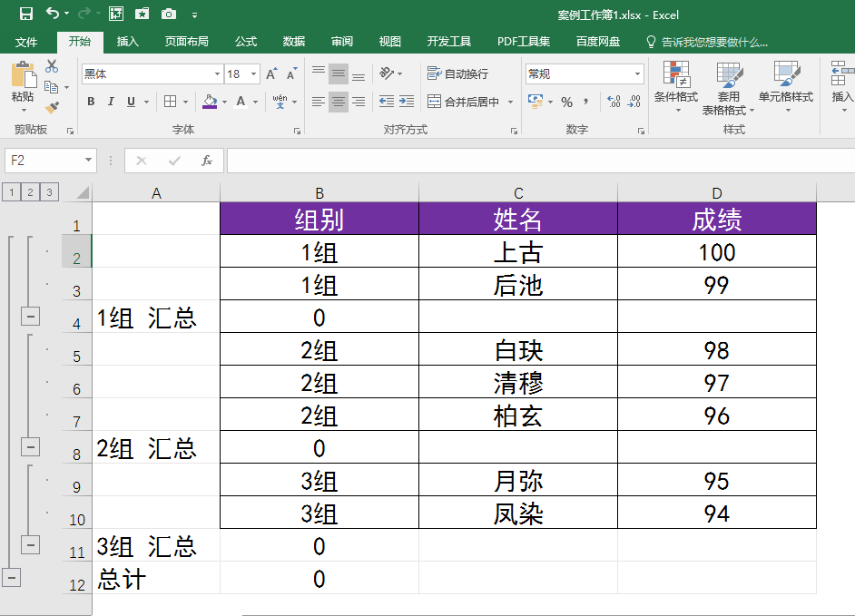Viewport: 855px width, 616px height.
Task: Click the Select All corner triangle
Action: click(83, 193)
